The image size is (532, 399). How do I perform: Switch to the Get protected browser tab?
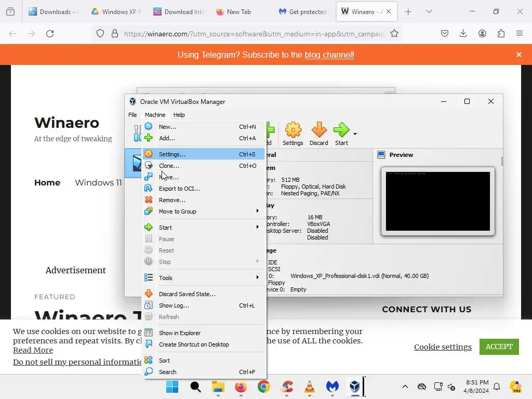pyautogui.click(x=303, y=11)
